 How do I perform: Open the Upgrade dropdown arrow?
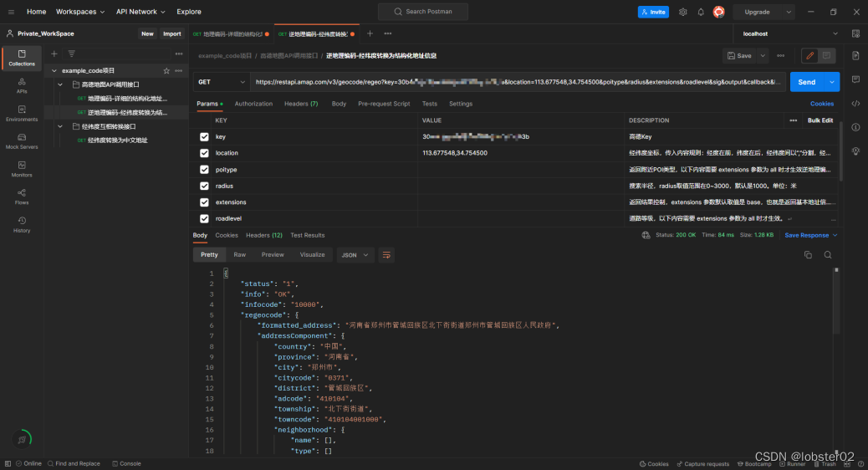(x=789, y=12)
